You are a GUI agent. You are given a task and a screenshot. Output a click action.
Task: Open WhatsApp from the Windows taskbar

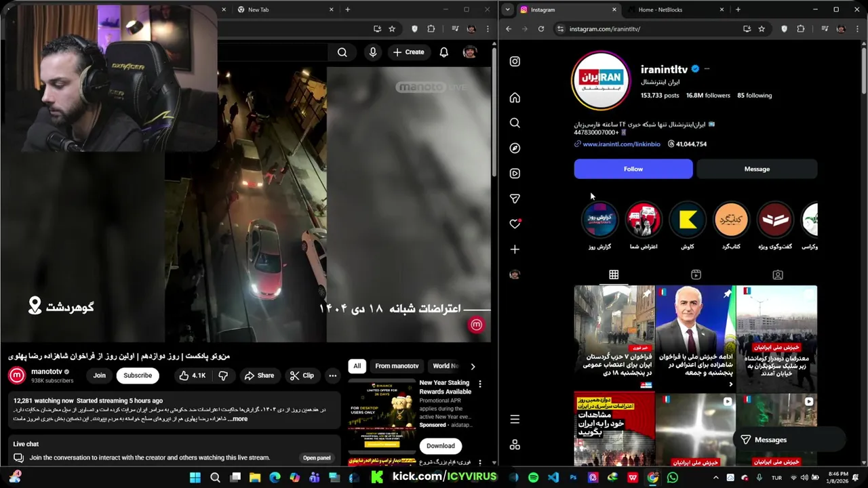[x=672, y=478]
